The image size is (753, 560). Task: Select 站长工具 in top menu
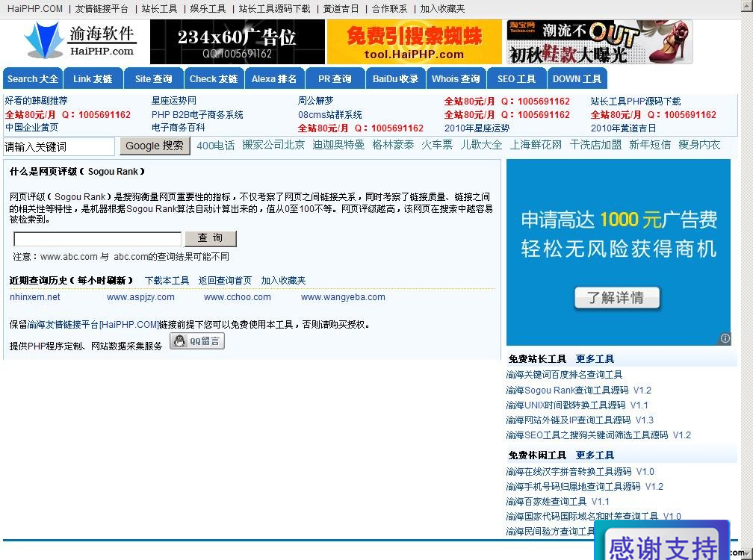[159, 9]
